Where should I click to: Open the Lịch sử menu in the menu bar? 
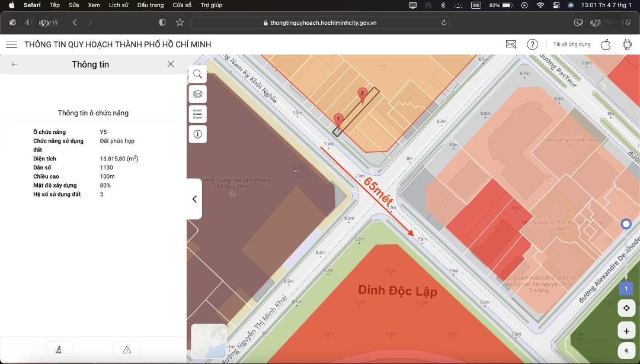tap(119, 5)
